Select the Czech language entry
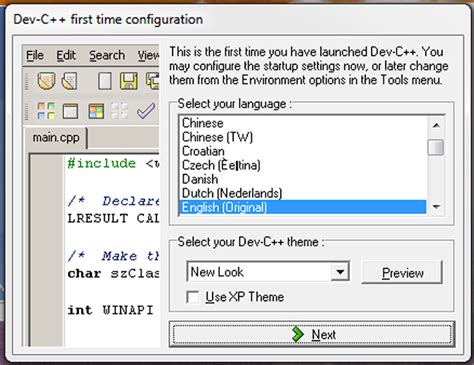This screenshot has width=474, height=365. (303, 165)
